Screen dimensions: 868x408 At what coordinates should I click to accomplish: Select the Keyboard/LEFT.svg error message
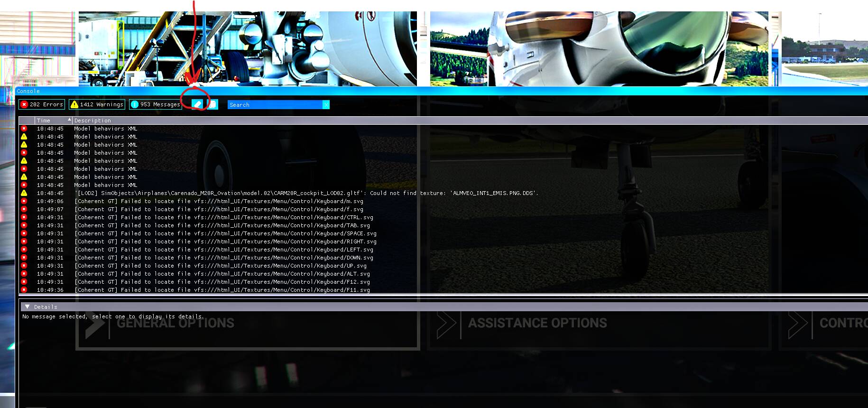coord(223,250)
